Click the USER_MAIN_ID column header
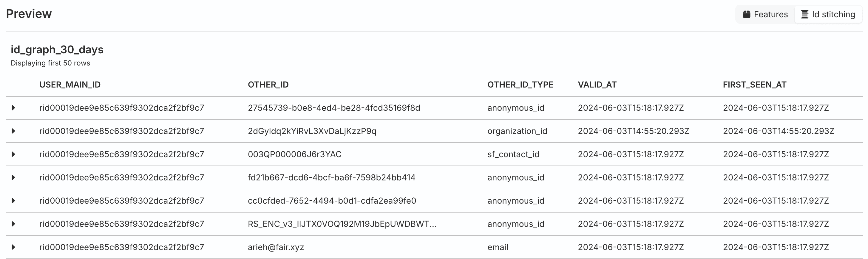 pyautogui.click(x=70, y=85)
